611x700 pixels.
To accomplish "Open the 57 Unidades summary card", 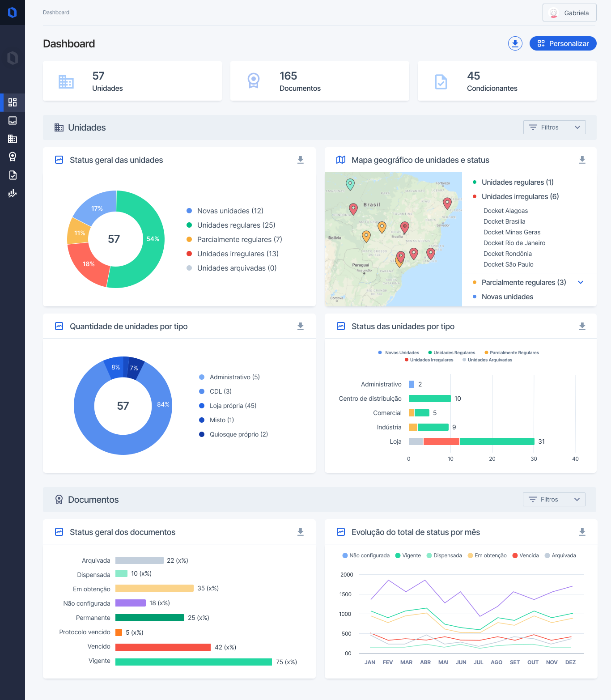I will [x=132, y=81].
